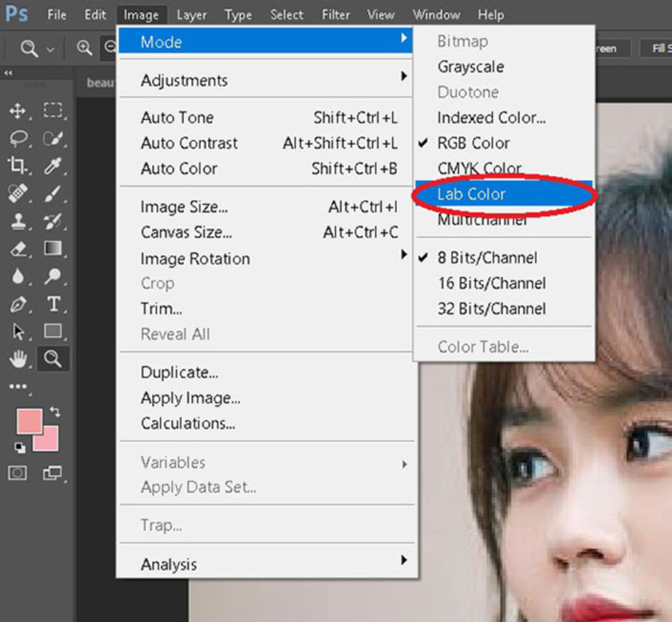Select 16 Bits/Channel depth

(504, 283)
